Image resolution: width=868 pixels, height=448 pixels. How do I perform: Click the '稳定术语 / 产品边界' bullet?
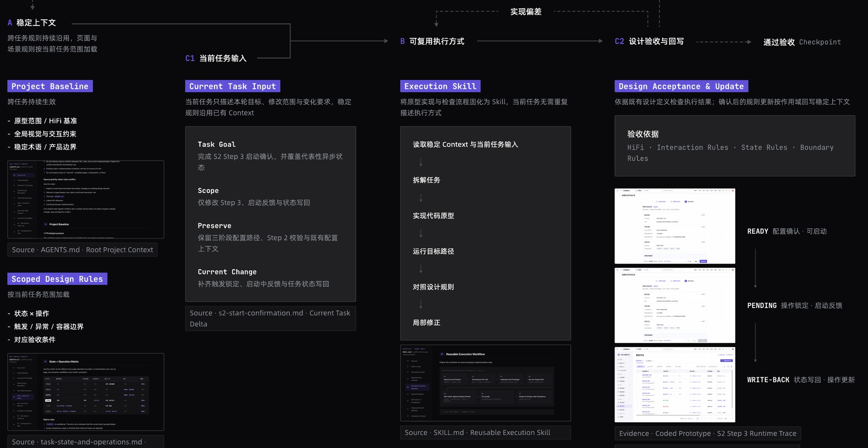click(42, 147)
